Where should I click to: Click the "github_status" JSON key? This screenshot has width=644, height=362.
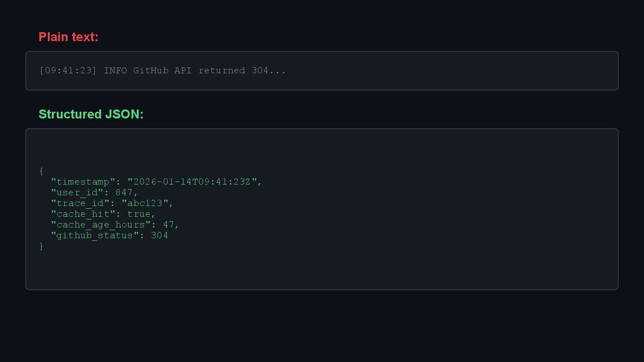[x=95, y=236]
